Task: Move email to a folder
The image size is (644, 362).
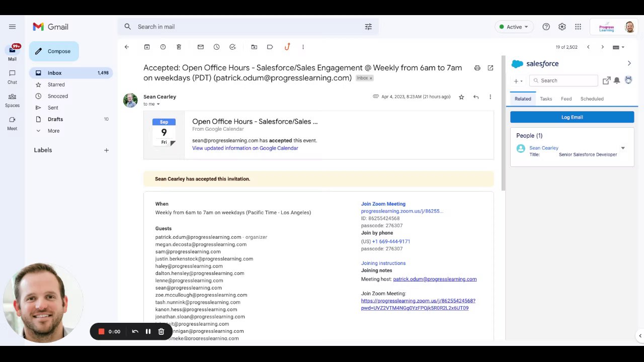Action: pos(254,47)
